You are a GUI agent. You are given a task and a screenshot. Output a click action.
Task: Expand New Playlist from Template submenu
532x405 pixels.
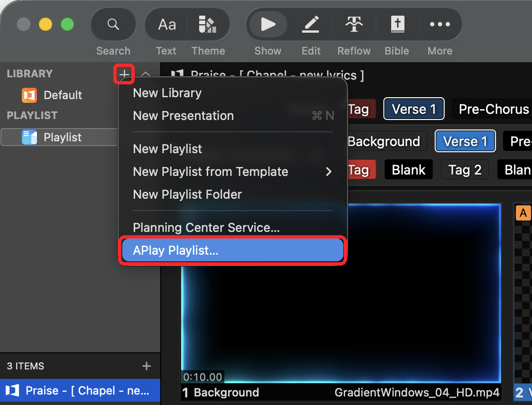pos(233,172)
